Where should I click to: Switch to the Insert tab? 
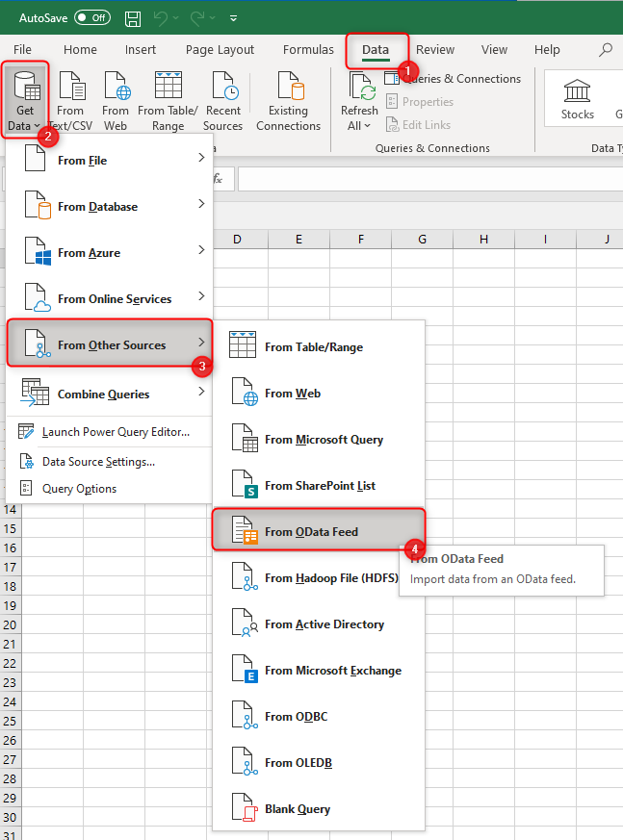[140, 49]
